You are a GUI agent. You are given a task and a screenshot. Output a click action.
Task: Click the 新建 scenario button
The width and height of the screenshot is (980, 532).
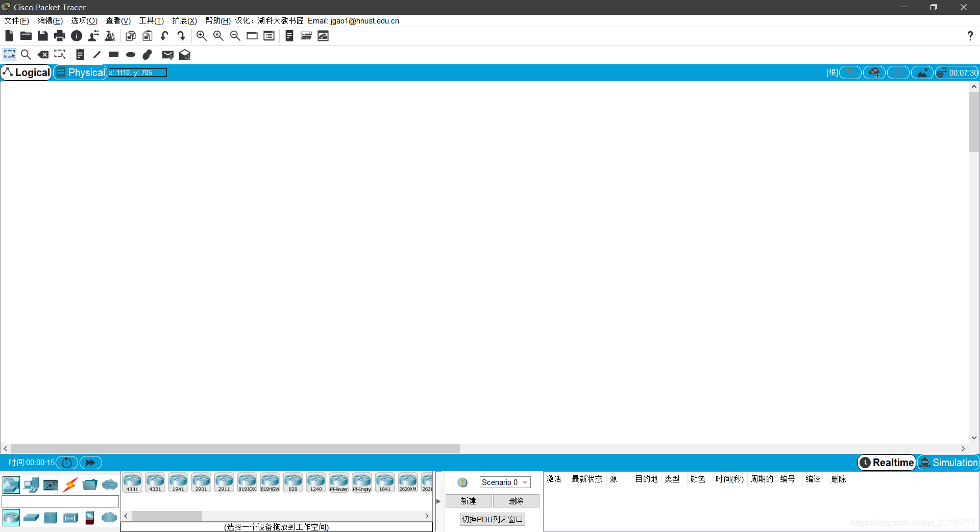[x=469, y=501]
